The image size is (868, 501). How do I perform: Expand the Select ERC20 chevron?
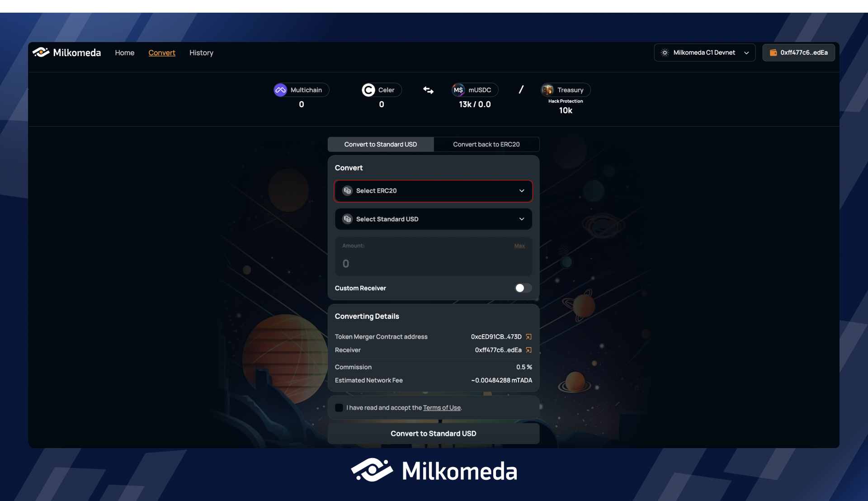[522, 191]
